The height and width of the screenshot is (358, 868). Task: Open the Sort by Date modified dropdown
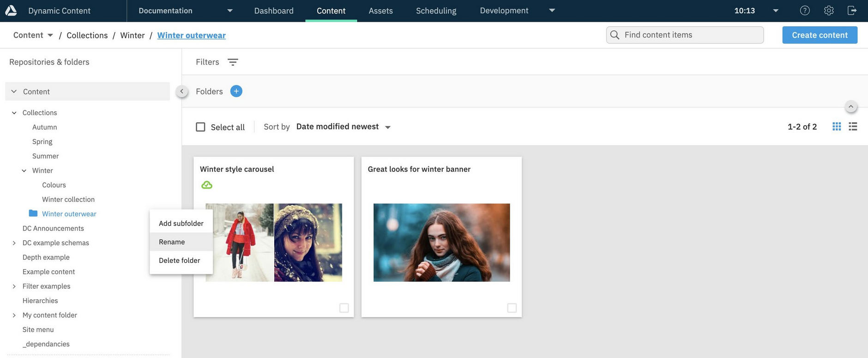coord(343,127)
